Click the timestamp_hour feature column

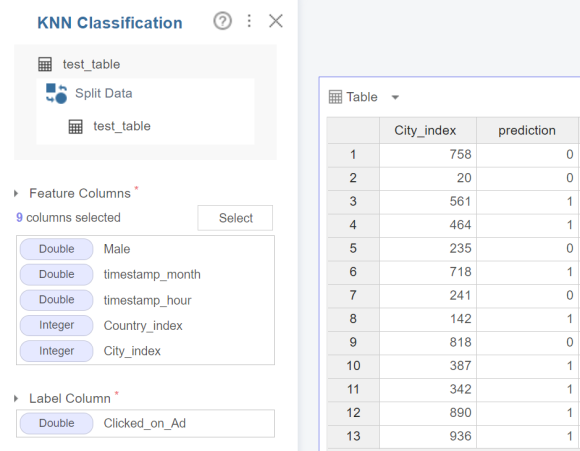(145, 300)
